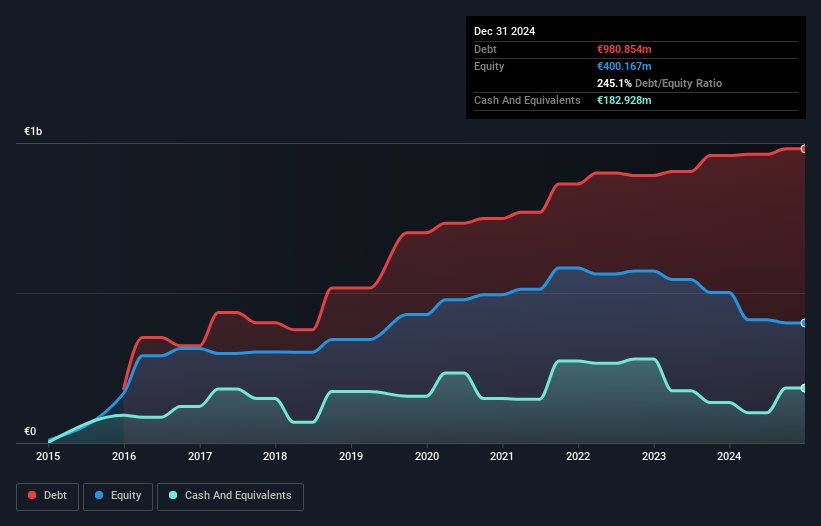Click the 2024 x-axis label
This screenshot has height=526, width=821.
click(x=729, y=456)
